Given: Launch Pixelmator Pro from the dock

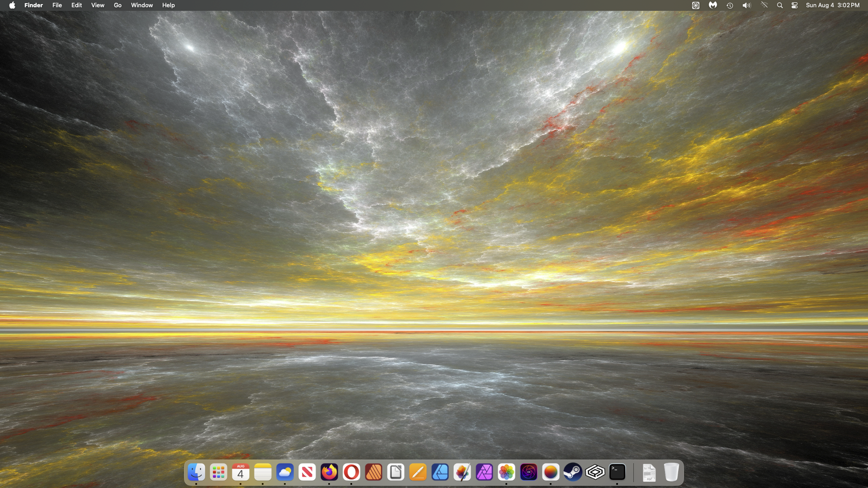Looking at the screenshot, I should pyautogui.click(x=462, y=472).
